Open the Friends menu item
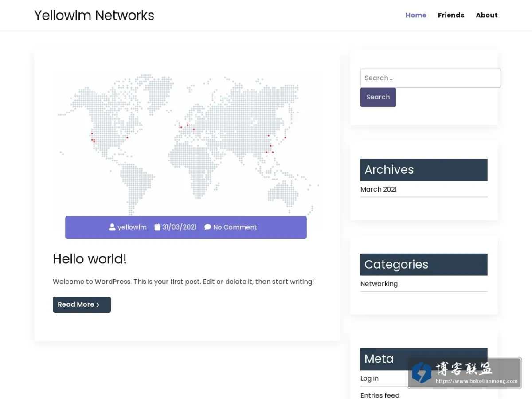 (451, 15)
